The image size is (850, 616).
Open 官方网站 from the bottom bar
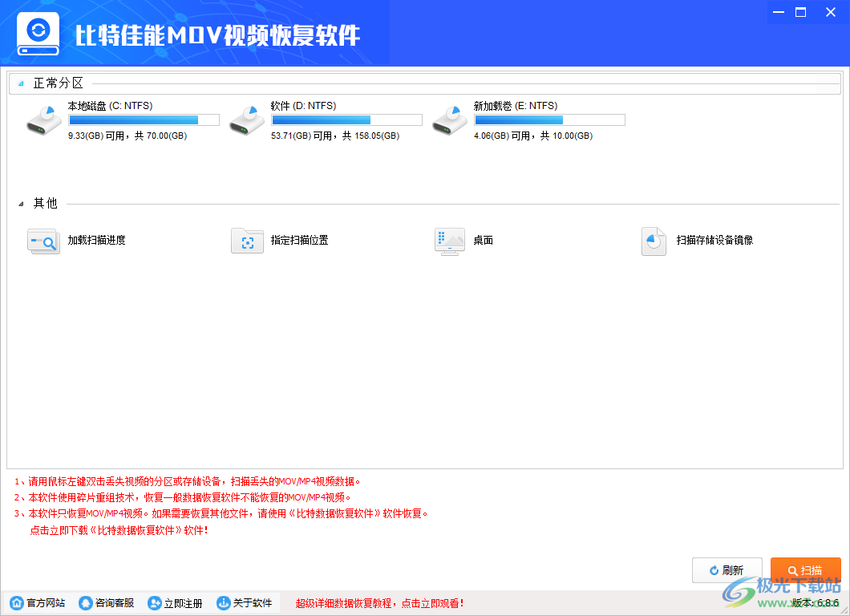tap(36, 602)
